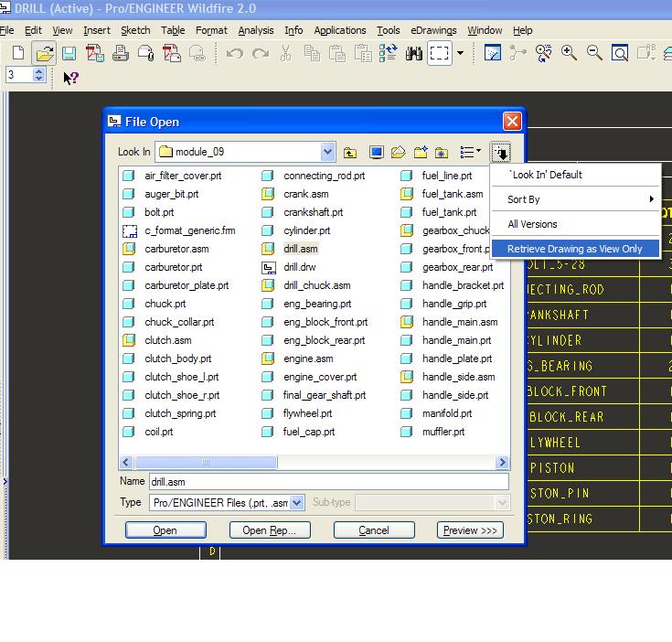The image size is (672, 642).
Task: Select the auger_bit.prt file
Action: [160, 194]
